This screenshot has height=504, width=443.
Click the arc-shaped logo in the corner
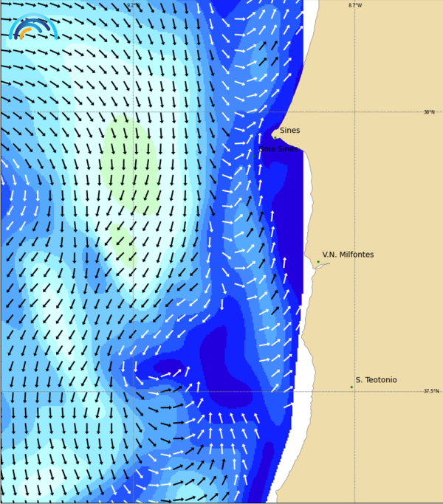pyautogui.click(x=33, y=27)
